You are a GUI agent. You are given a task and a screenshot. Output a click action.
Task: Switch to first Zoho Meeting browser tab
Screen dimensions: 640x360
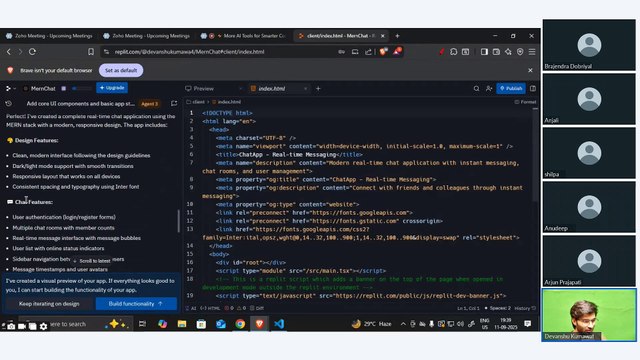pyautogui.click(x=49, y=36)
